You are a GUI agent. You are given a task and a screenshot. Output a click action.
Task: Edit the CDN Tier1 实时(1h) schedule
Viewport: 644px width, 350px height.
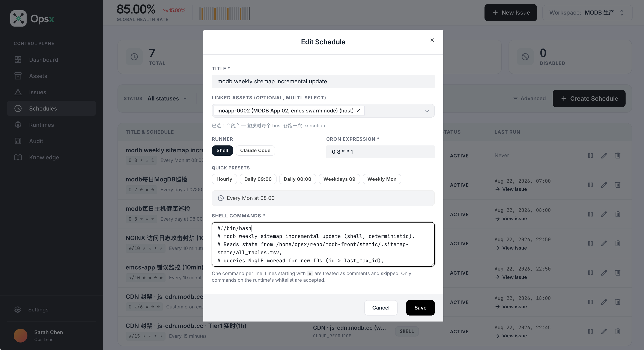pos(604,331)
